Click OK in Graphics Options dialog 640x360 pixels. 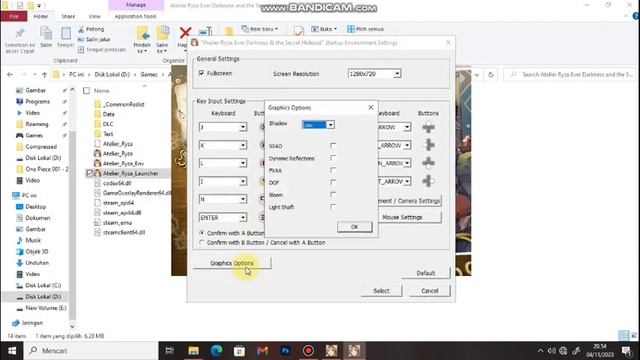pyautogui.click(x=355, y=227)
